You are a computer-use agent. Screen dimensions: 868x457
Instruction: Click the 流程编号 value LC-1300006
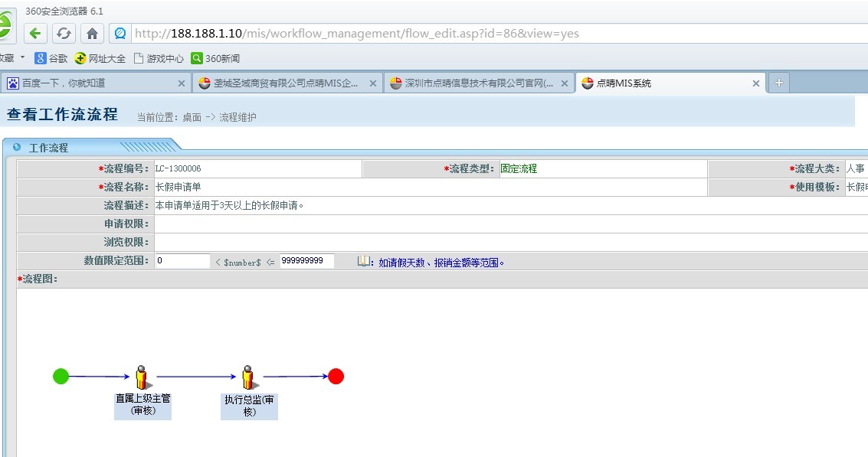click(x=179, y=168)
